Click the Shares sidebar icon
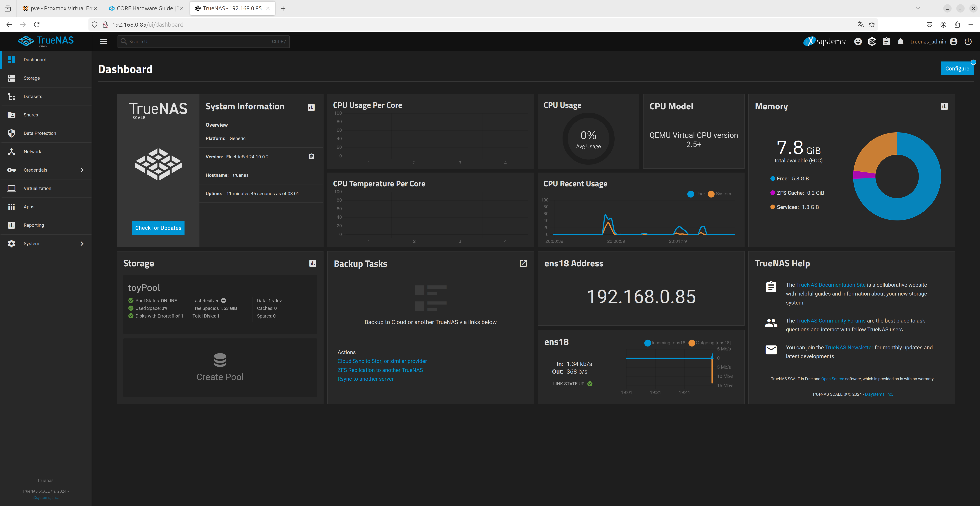This screenshot has width=980, height=506. pyautogui.click(x=11, y=115)
